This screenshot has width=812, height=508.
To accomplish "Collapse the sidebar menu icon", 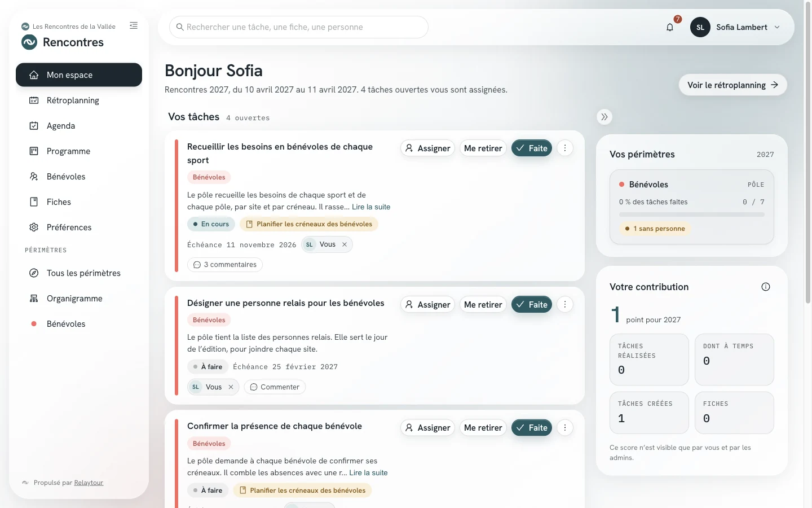I will [x=134, y=25].
